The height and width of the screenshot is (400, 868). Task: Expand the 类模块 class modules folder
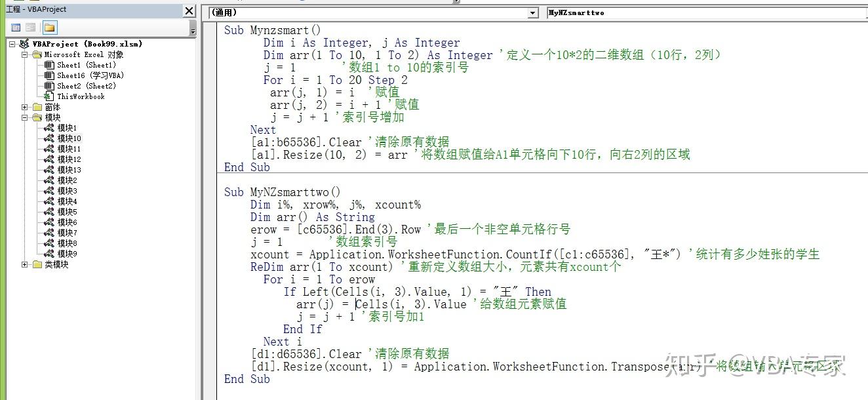coord(25,264)
